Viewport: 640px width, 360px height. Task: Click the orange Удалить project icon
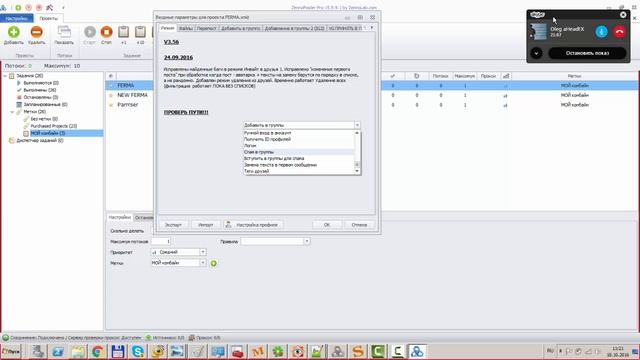36,32
